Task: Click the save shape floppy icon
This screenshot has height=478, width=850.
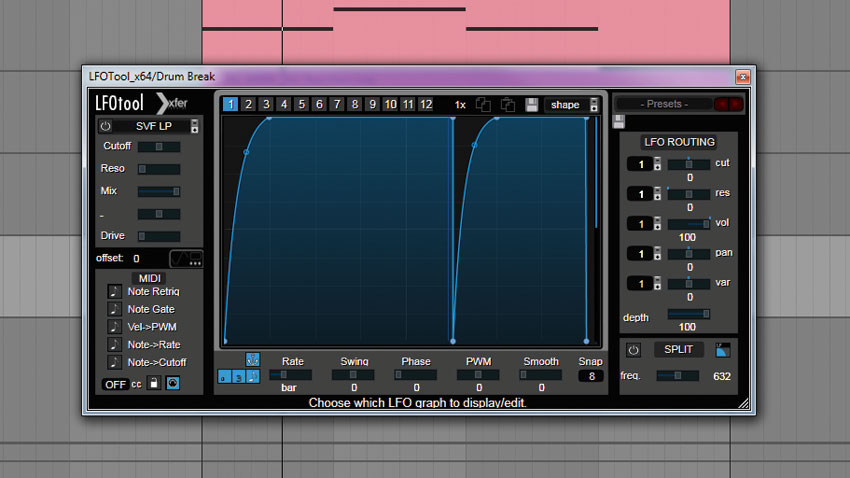Action: click(532, 105)
